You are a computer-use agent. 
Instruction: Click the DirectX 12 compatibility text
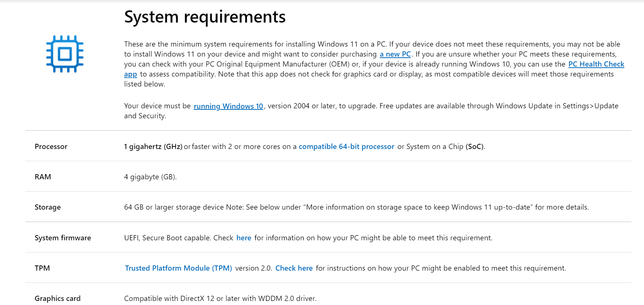click(220, 298)
